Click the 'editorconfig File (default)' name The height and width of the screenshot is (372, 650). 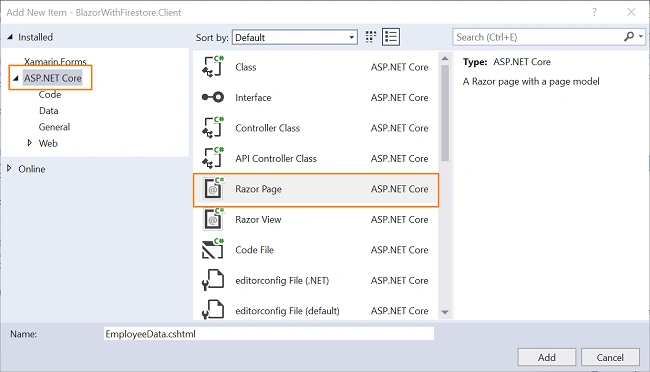click(287, 311)
